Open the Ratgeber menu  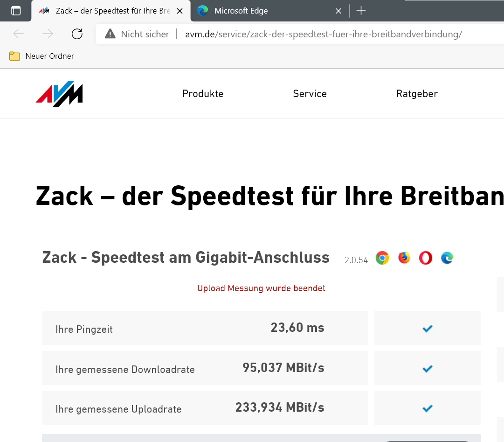pyautogui.click(x=417, y=94)
